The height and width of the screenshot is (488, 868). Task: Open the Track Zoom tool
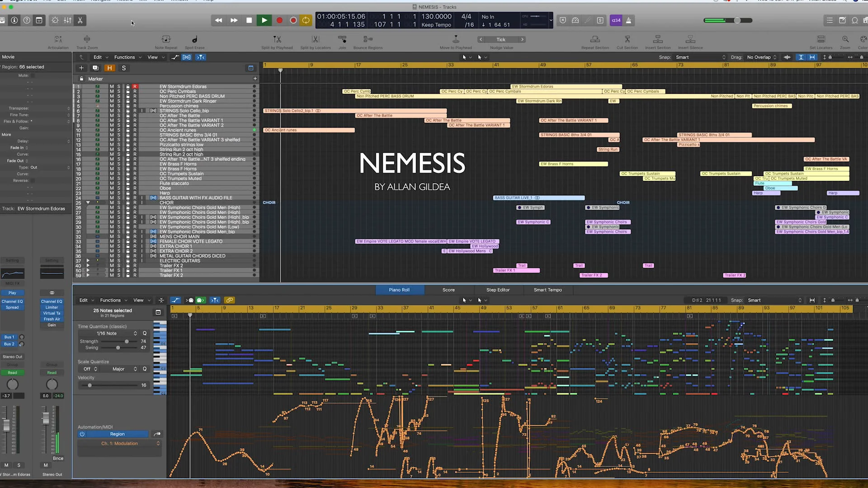click(87, 41)
